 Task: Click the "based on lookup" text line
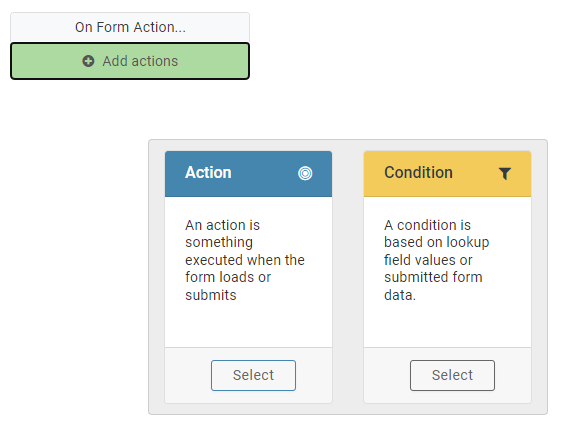[436, 243]
